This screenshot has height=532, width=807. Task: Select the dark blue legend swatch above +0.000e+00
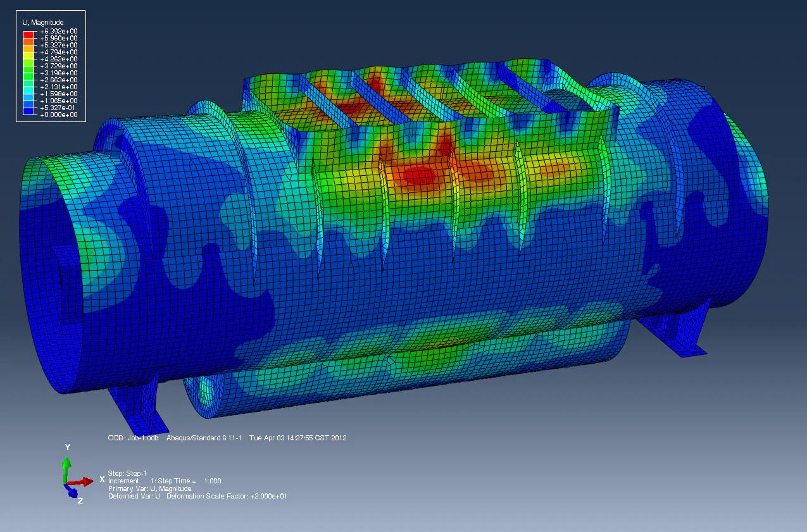(x=28, y=111)
